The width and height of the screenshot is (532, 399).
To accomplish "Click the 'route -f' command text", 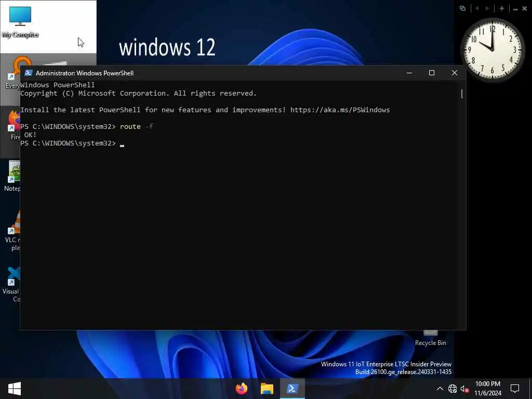I will click(137, 127).
